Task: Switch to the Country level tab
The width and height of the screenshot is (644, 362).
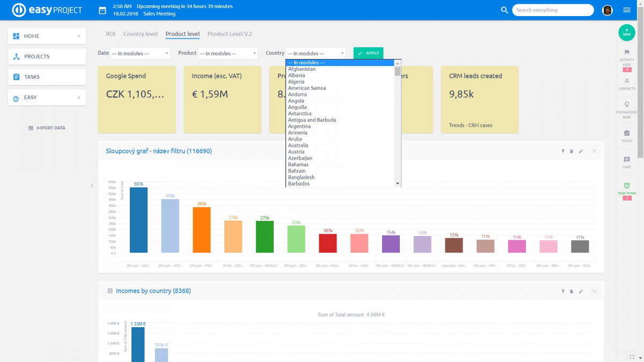Action: 140,34
